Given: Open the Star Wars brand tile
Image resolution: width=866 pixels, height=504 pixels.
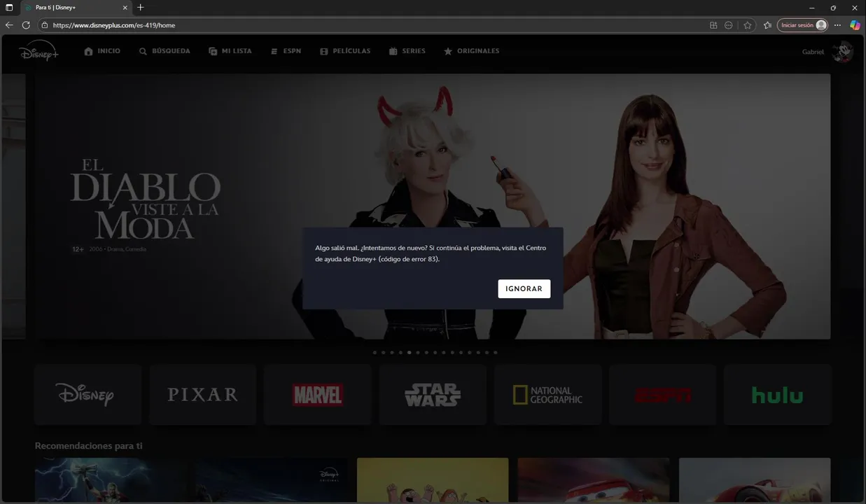Looking at the screenshot, I should point(433,395).
